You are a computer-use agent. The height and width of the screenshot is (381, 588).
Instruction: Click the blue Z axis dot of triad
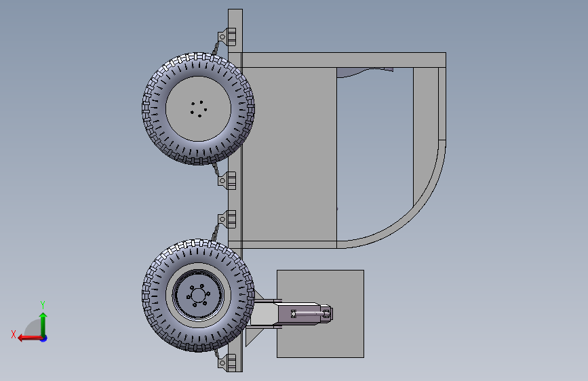44,338
